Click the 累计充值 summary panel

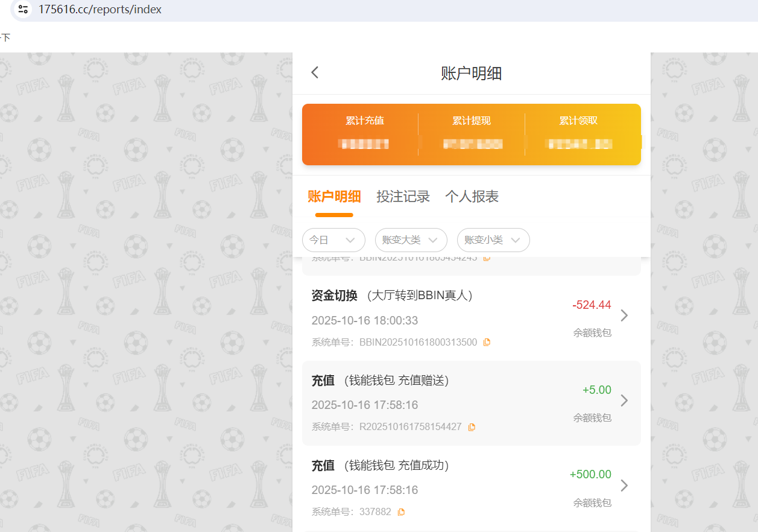click(x=364, y=133)
